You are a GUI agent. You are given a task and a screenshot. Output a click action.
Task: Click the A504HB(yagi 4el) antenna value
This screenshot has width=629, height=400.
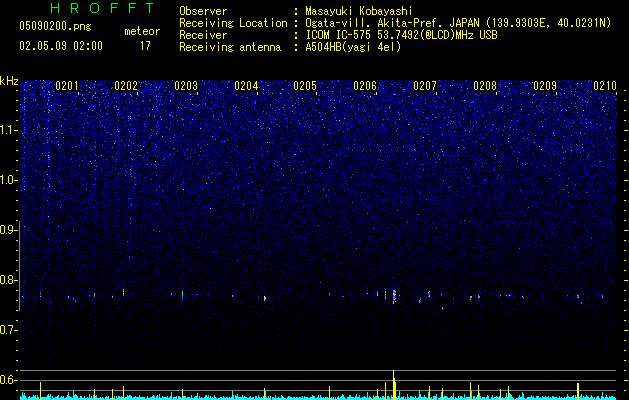pyautogui.click(x=353, y=47)
